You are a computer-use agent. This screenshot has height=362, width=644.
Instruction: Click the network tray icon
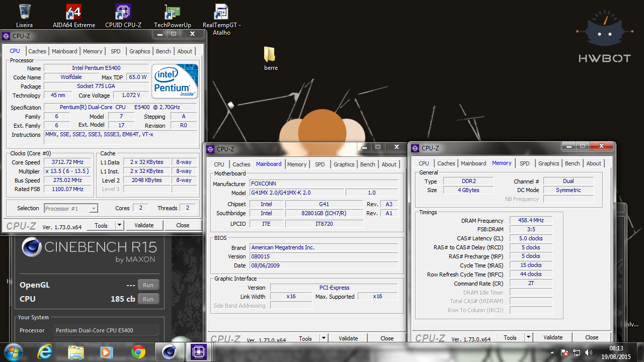577,352
